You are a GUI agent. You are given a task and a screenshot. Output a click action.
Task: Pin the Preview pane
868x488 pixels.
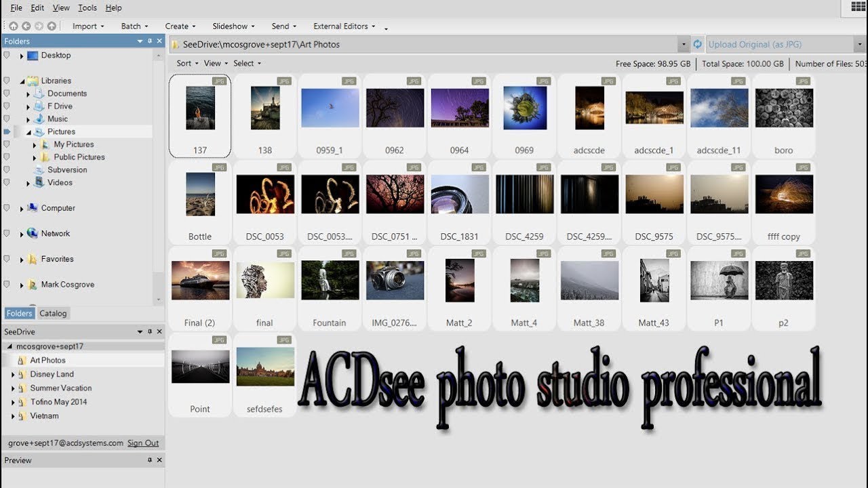(x=150, y=460)
